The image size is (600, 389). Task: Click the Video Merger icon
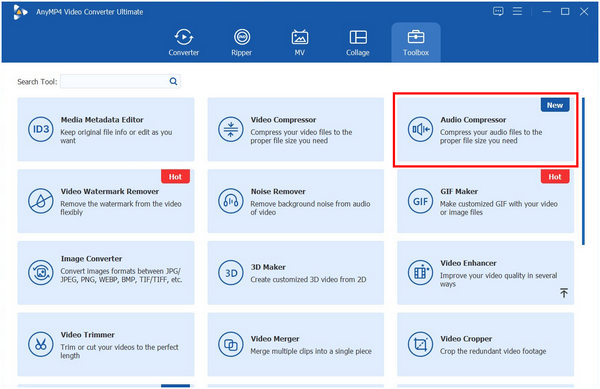(230, 344)
